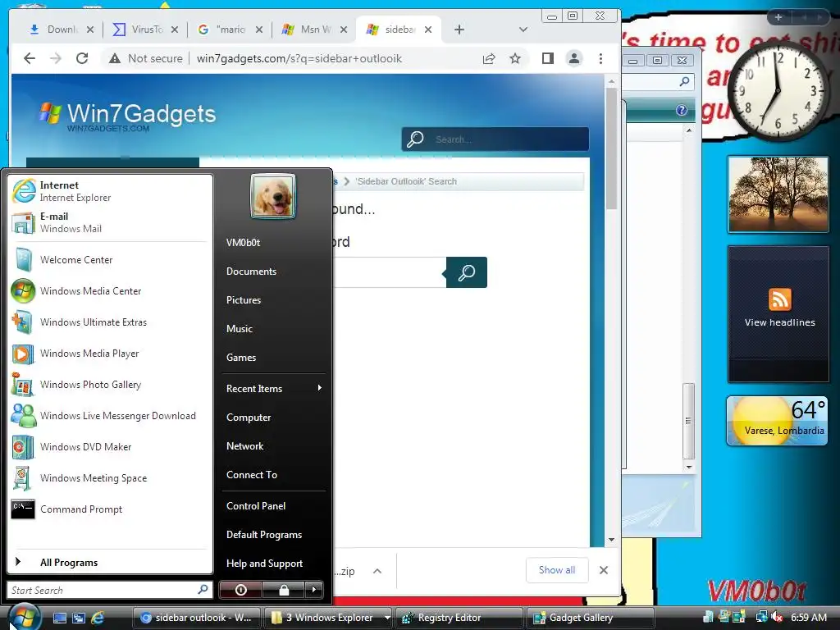The image size is (840, 630).
Task: Click the weather gadget for Varese
Action: coord(778,421)
